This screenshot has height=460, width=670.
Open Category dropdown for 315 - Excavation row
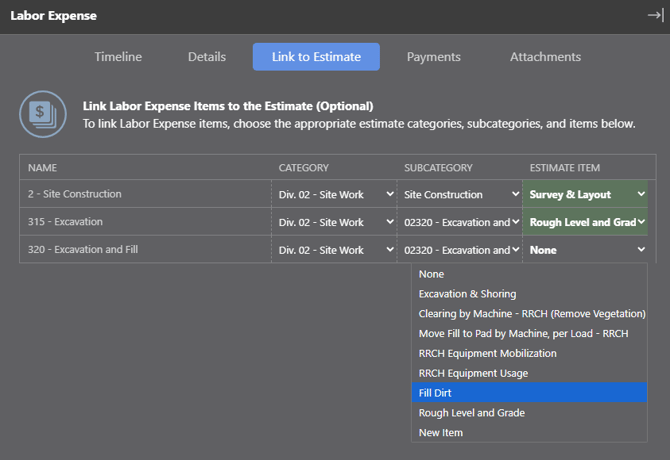[334, 222]
